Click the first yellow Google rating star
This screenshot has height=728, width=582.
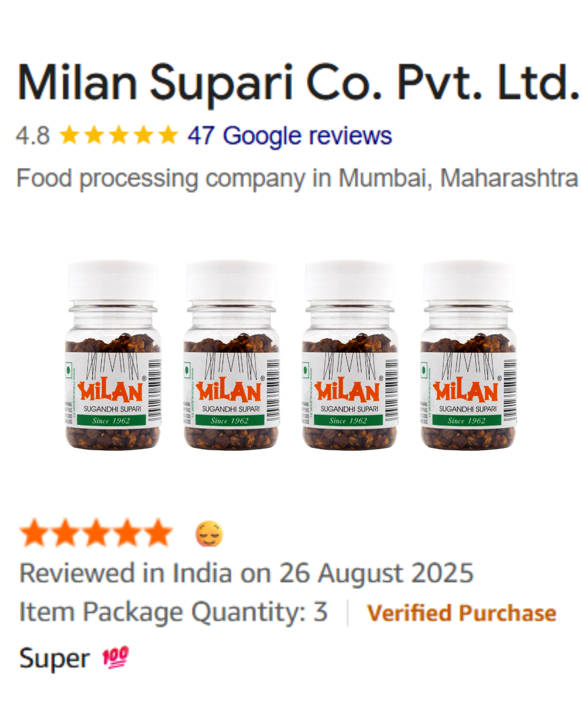pyautogui.click(x=70, y=135)
